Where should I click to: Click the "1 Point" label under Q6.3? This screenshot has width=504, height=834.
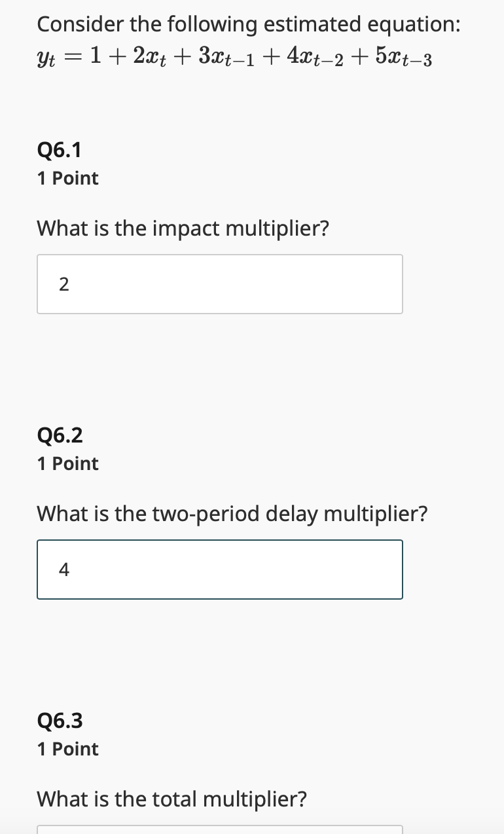67,749
